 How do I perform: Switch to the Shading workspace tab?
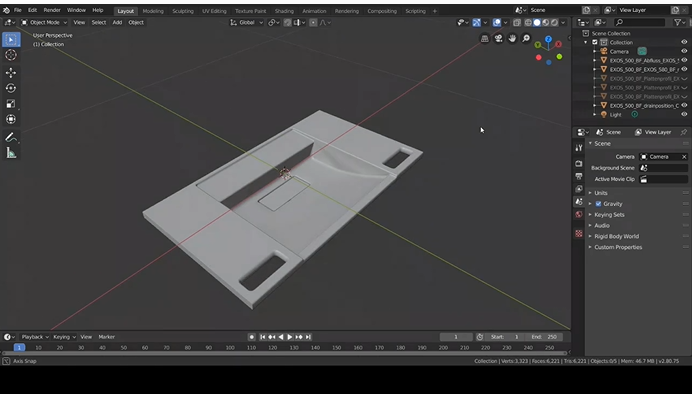pos(284,11)
